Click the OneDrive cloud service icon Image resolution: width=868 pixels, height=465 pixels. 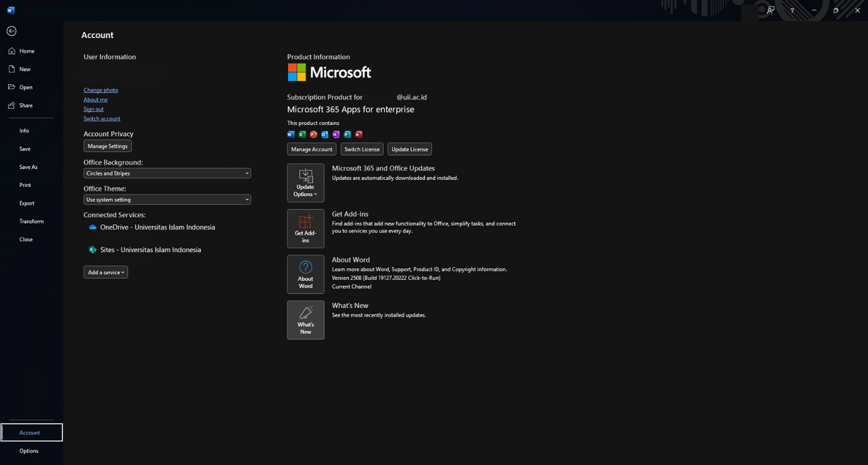point(93,227)
